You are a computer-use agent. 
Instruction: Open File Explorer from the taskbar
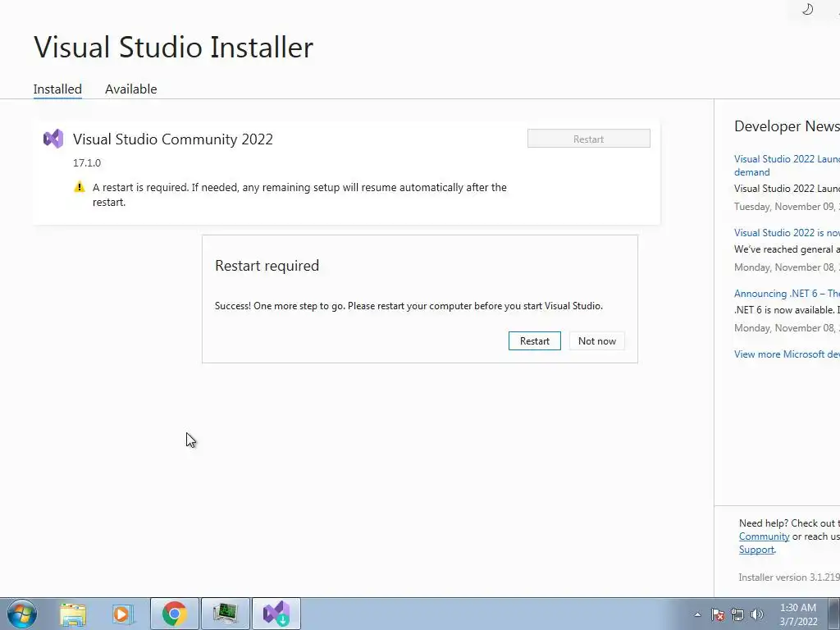pos(73,614)
